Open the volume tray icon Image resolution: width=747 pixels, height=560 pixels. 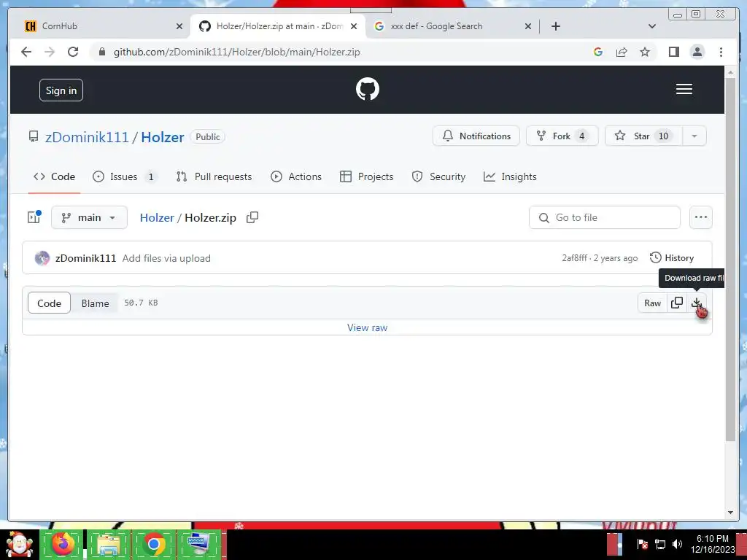677,544
